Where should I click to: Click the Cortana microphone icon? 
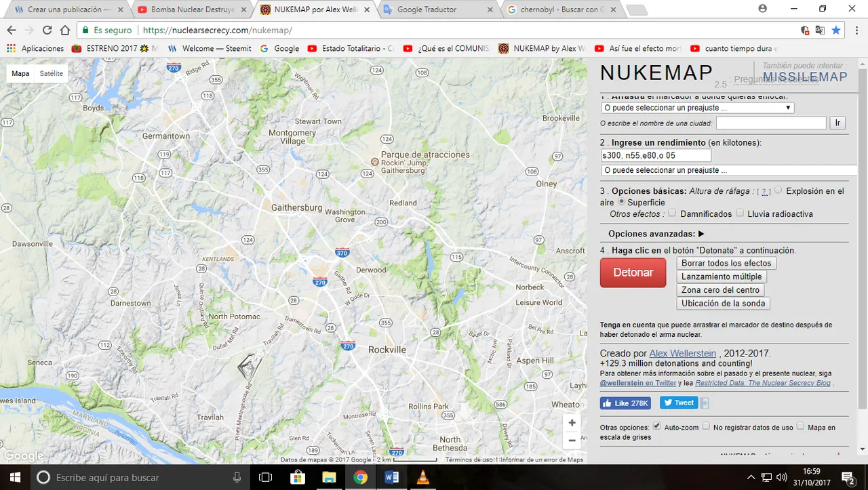(x=237, y=477)
